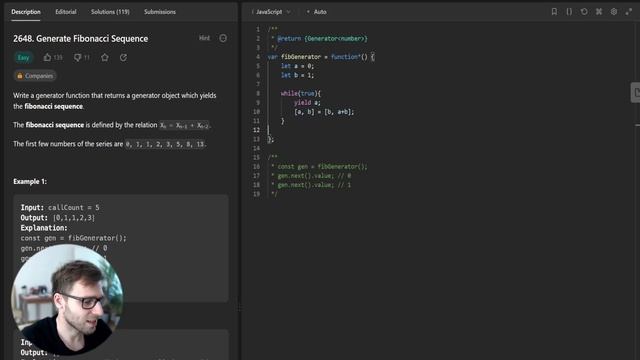This screenshot has width=640, height=360.
Task: Switch to the Editorial tab
Action: pos(66,12)
